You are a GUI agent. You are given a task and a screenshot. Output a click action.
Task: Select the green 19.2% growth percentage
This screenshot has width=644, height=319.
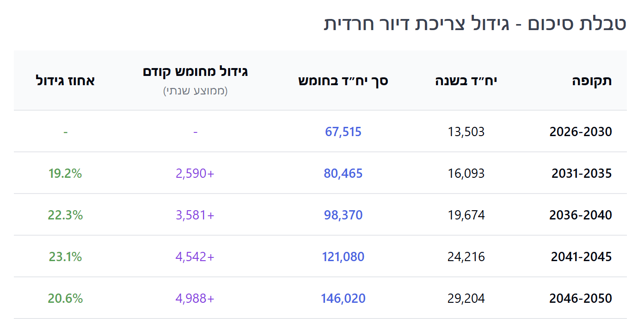pyautogui.click(x=65, y=174)
